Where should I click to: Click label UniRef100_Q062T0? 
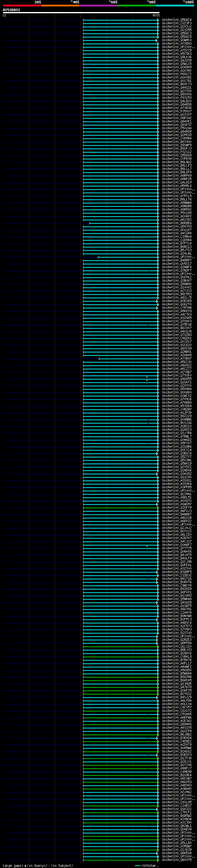tap(176, 304)
